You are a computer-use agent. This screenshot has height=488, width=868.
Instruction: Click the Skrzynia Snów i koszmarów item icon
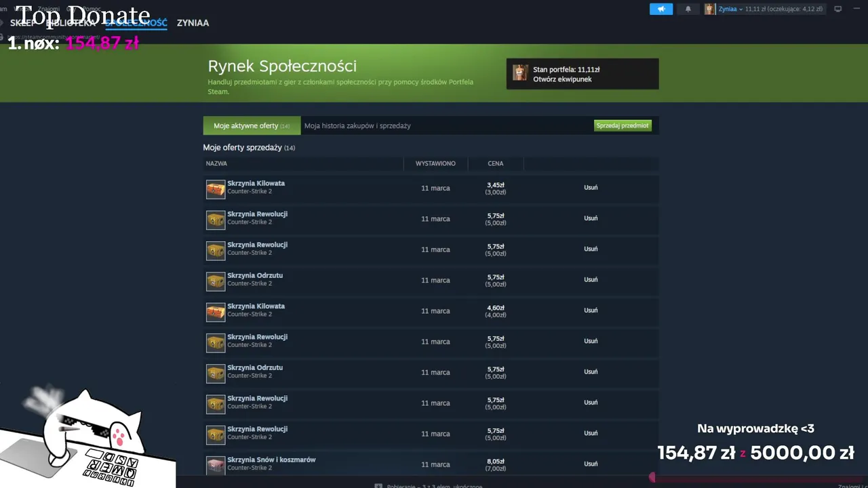coord(216,466)
